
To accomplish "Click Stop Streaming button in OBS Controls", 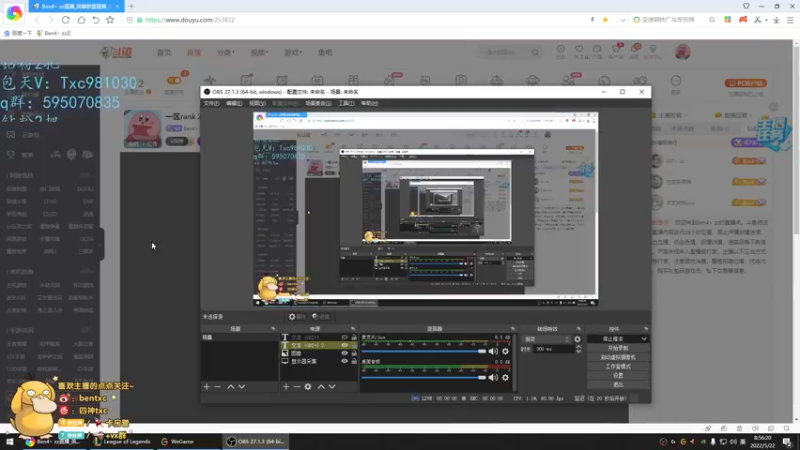I will pyautogui.click(x=613, y=339).
